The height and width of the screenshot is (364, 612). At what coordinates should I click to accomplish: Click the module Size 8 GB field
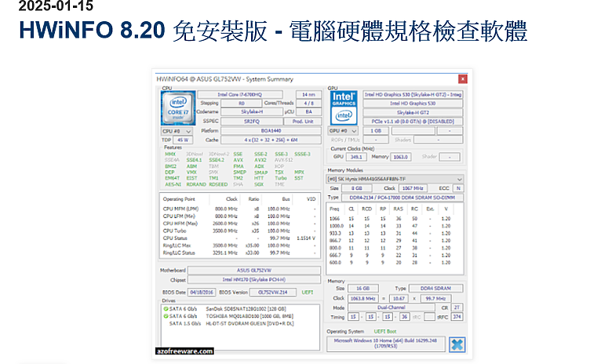(357, 188)
